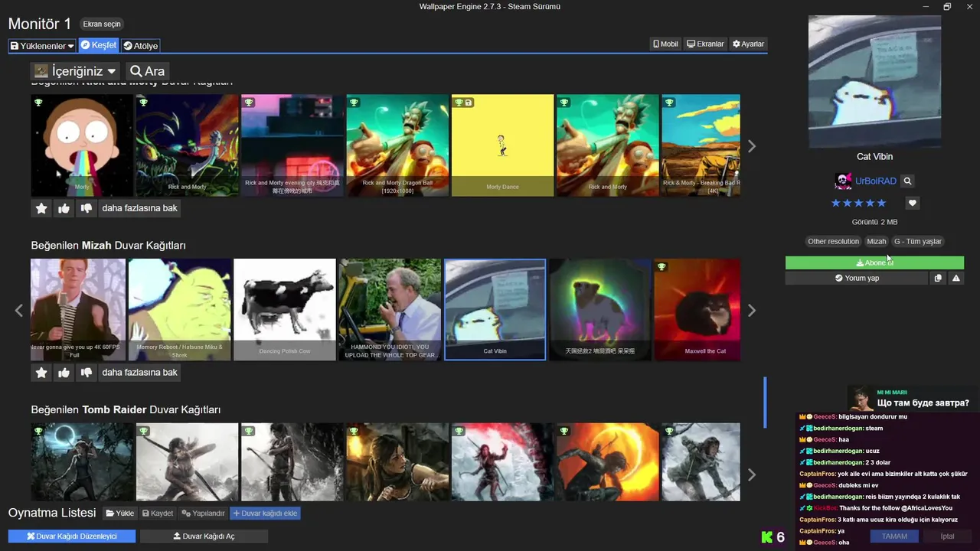This screenshot has width=980, height=551.
Task: Select Rick and Morty evening city wallpaper
Action: pyautogui.click(x=292, y=145)
